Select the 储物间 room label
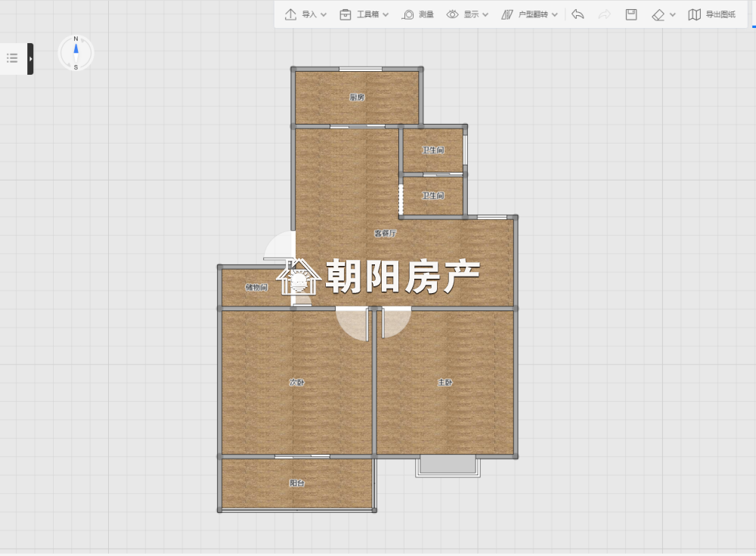756x556 pixels. [256, 287]
